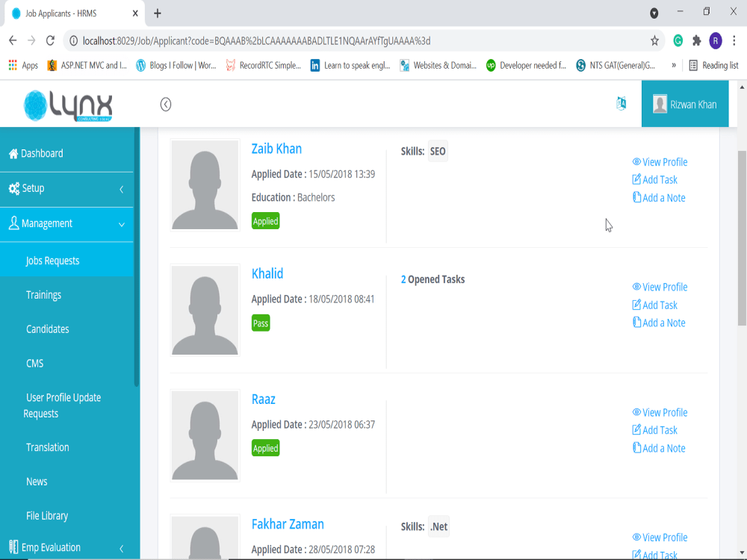Open Translation in sidebar

(48, 447)
